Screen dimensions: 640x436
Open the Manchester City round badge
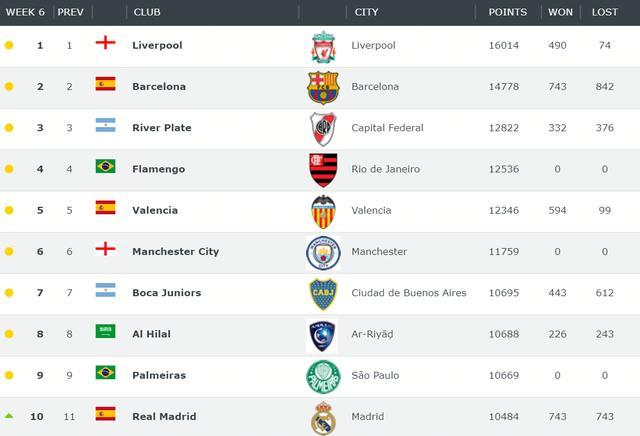coord(323,253)
